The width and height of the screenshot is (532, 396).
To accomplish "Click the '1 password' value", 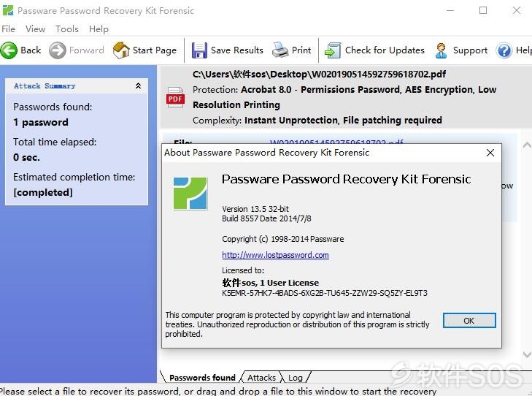I will [x=41, y=122].
